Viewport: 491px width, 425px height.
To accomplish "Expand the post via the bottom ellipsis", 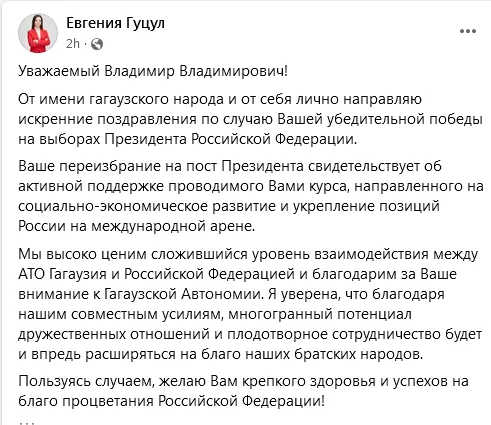I will (27, 422).
